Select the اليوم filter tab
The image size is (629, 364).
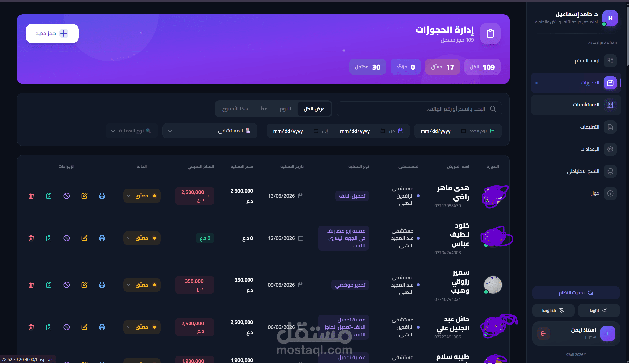[x=285, y=109]
